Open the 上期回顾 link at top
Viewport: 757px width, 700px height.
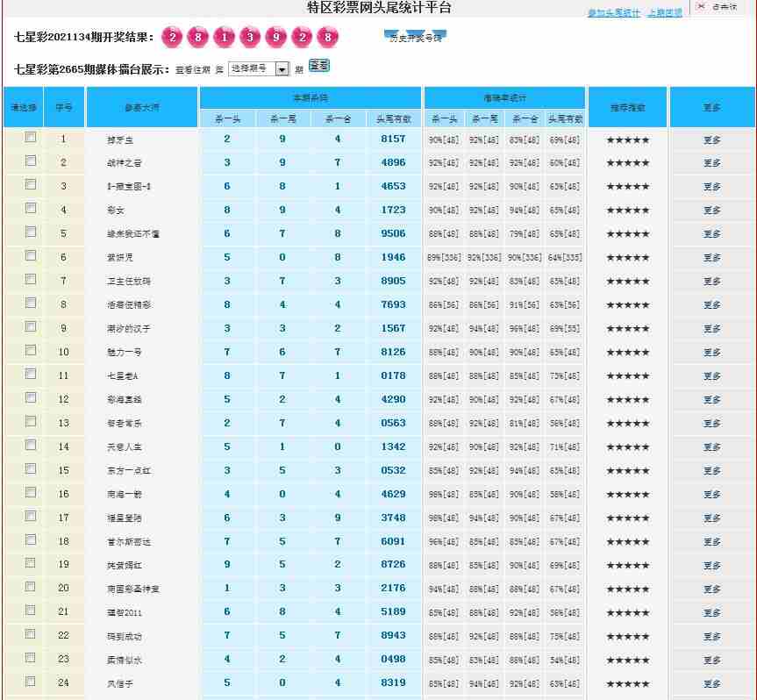point(664,13)
